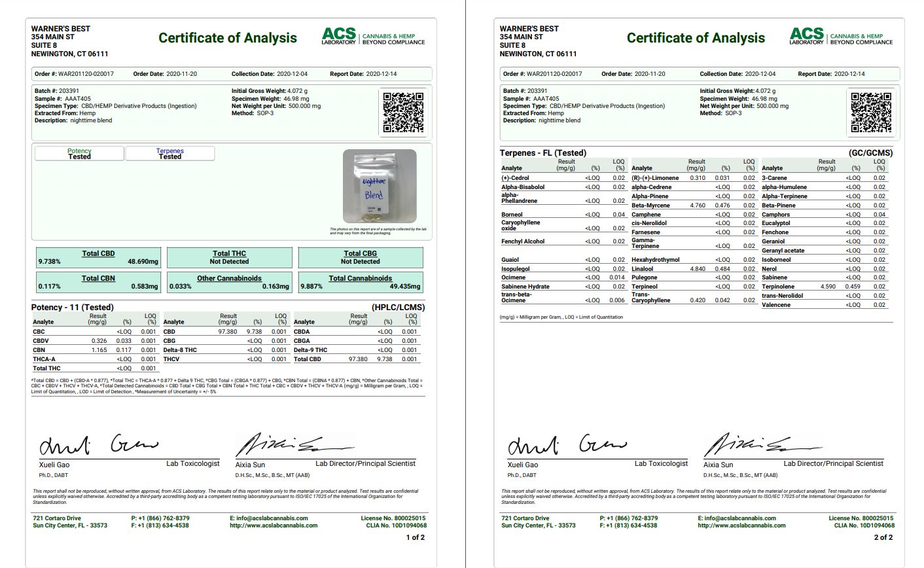Select the Linalool terpene row

pos(694,269)
